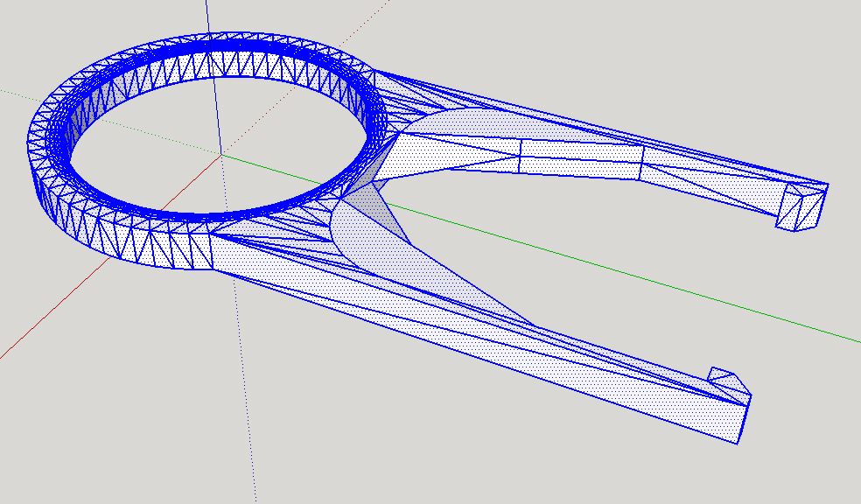Select the end face of the lower arm
This screenshot has height=504, width=861.
tap(744, 417)
